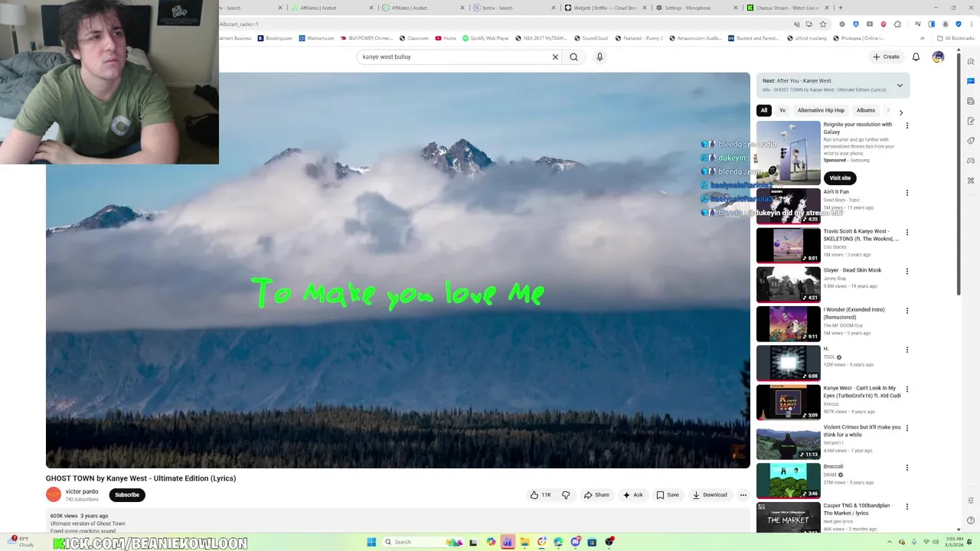This screenshot has width=980, height=551.
Task: Open the Spotify Web Player bookmark
Action: click(486, 37)
